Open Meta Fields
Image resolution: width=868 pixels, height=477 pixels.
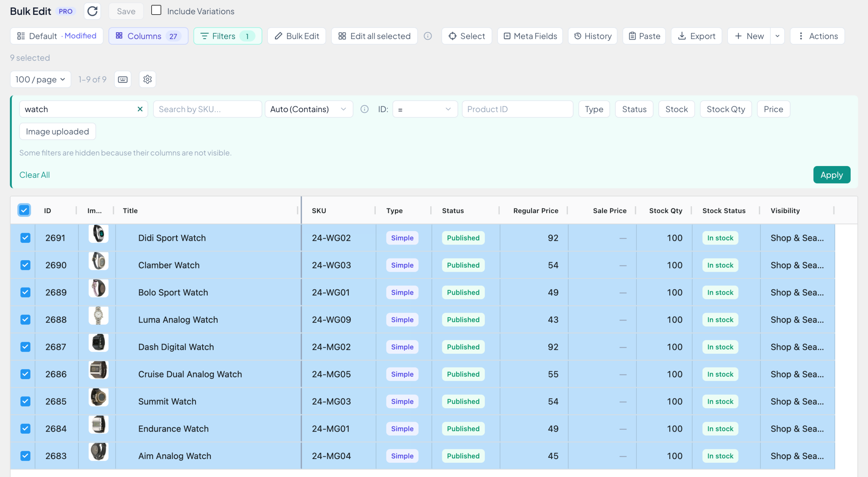(x=530, y=36)
